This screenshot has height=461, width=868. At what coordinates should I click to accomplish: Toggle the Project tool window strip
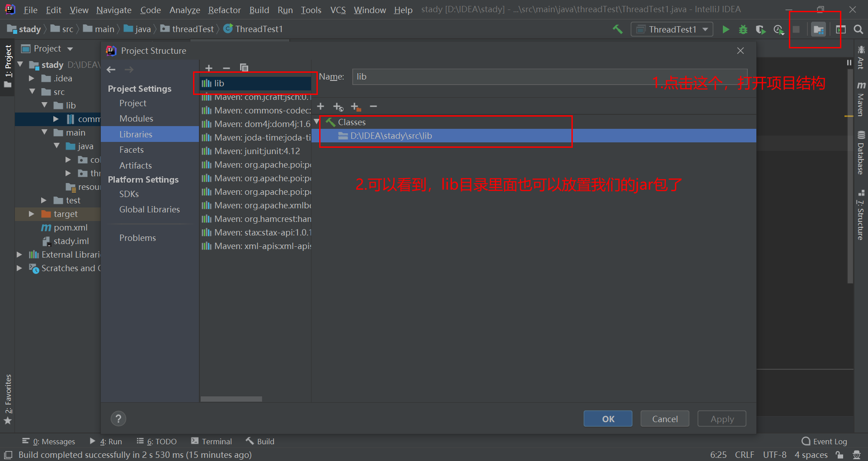[x=8, y=66]
